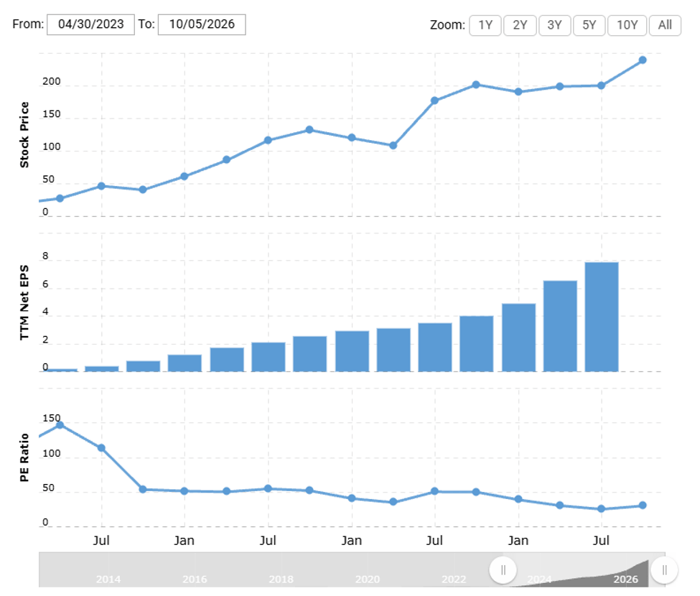Image resolution: width=700 pixels, height=596 pixels.
Task: Click the 2018 label in range navigator
Action: 281,579
